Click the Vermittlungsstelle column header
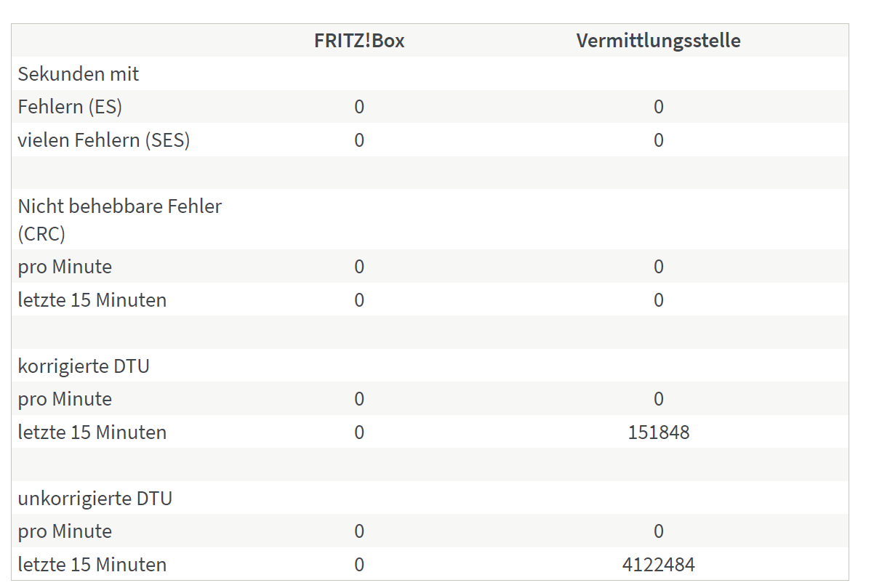Screen dimensions: 874x588 (658, 41)
